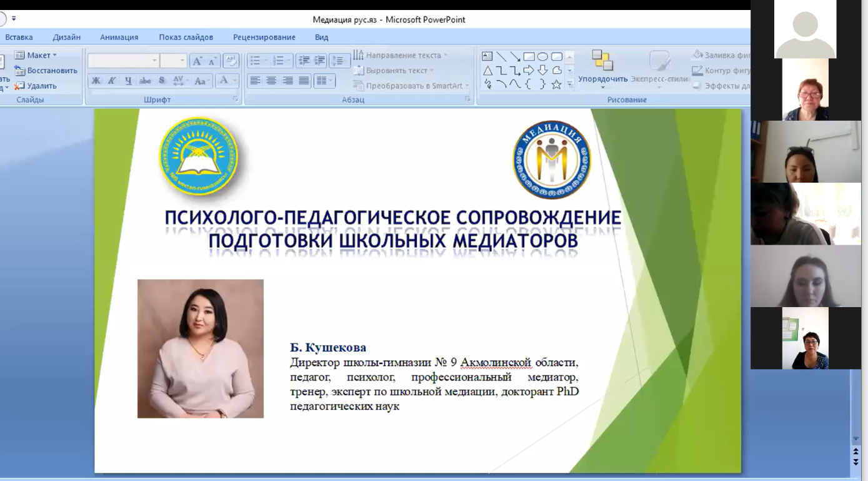Screen dimensions: 868x481
Task: Click the Удалить slide button
Action: (36, 86)
